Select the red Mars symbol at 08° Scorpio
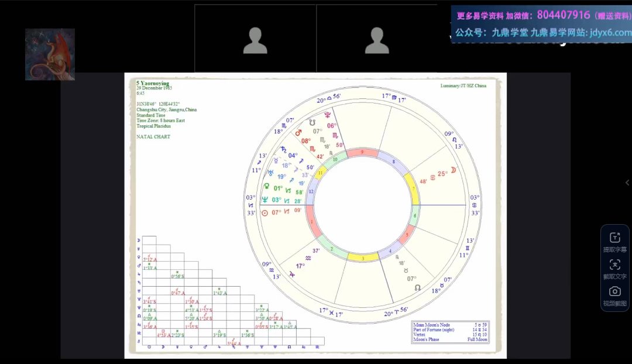The width and height of the screenshot is (632, 364). coord(297,132)
